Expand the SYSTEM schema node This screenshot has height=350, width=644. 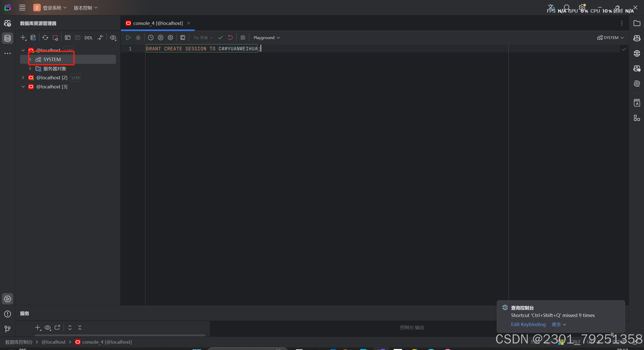30,59
